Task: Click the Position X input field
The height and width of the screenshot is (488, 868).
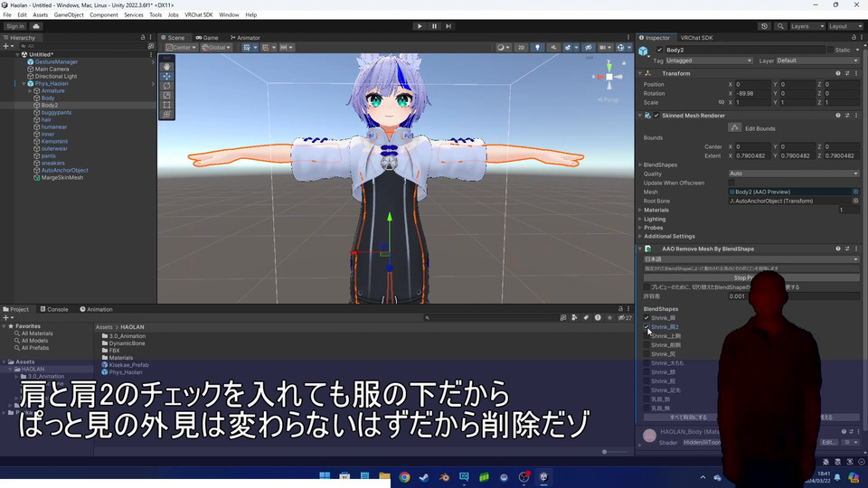Action: point(752,85)
